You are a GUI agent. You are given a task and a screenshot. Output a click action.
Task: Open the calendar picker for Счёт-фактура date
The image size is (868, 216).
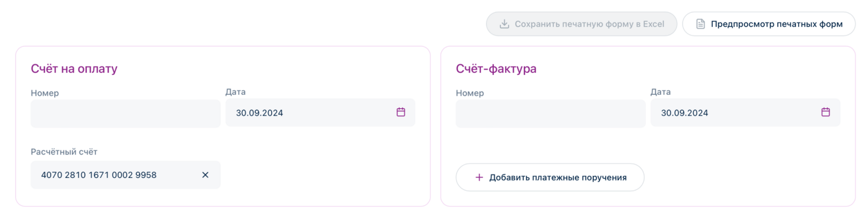click(825, 112)
